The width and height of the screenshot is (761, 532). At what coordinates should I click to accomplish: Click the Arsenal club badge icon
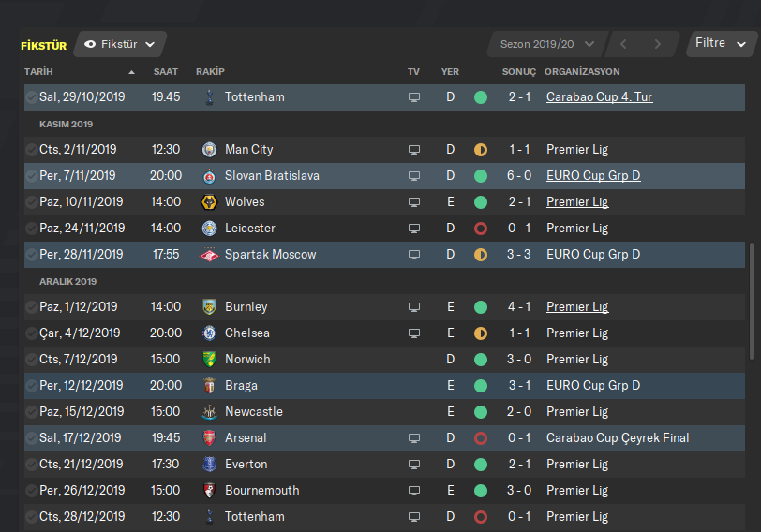tap(209, 438)
